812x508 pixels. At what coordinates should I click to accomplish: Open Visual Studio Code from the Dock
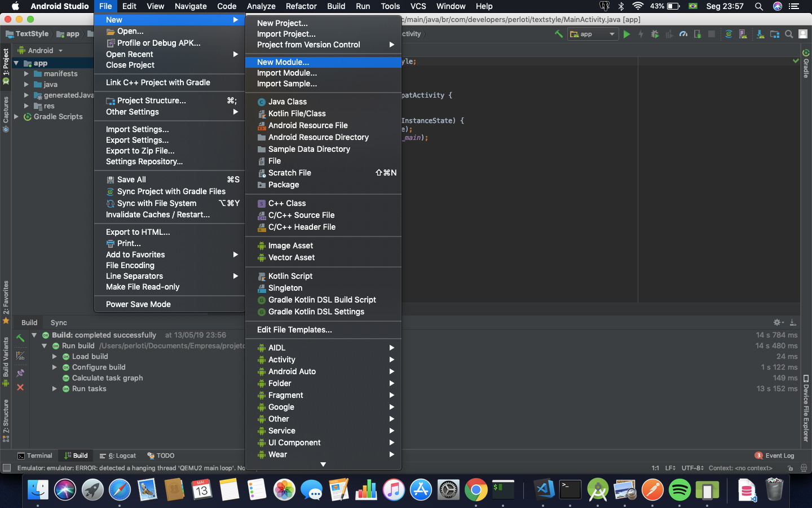tap(544, 489)
